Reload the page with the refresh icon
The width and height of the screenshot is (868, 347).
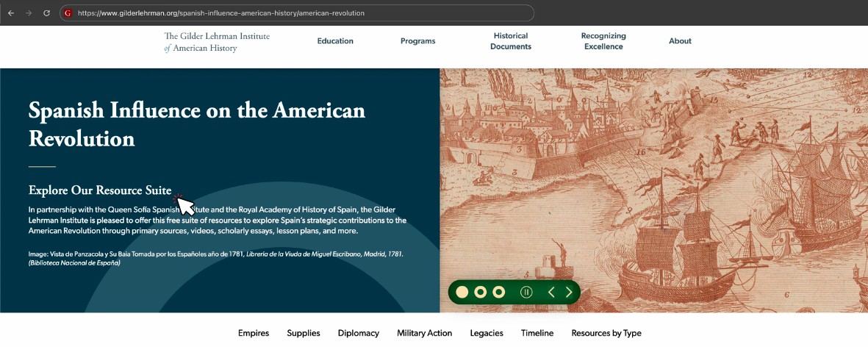46,12
